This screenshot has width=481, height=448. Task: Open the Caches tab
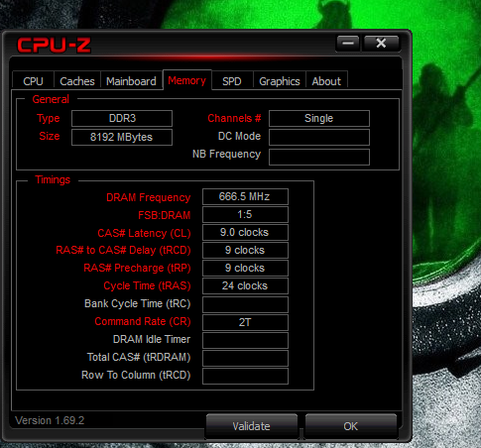(x=77, y=80)
